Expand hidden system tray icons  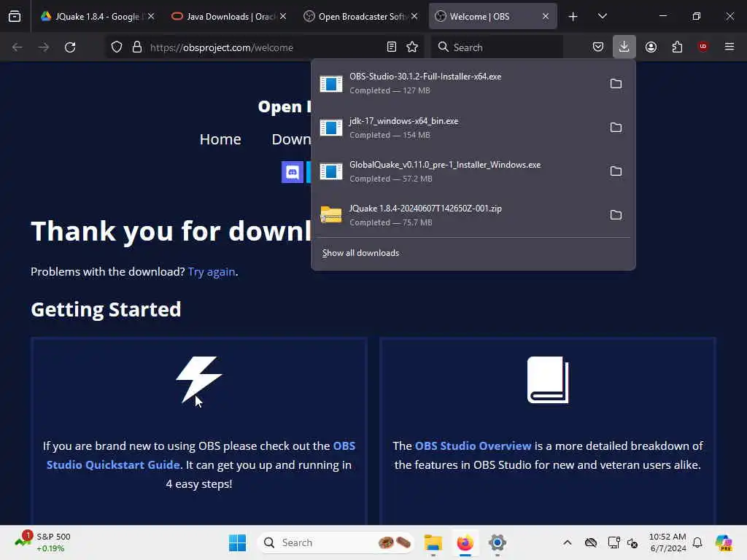click(567, 542)
